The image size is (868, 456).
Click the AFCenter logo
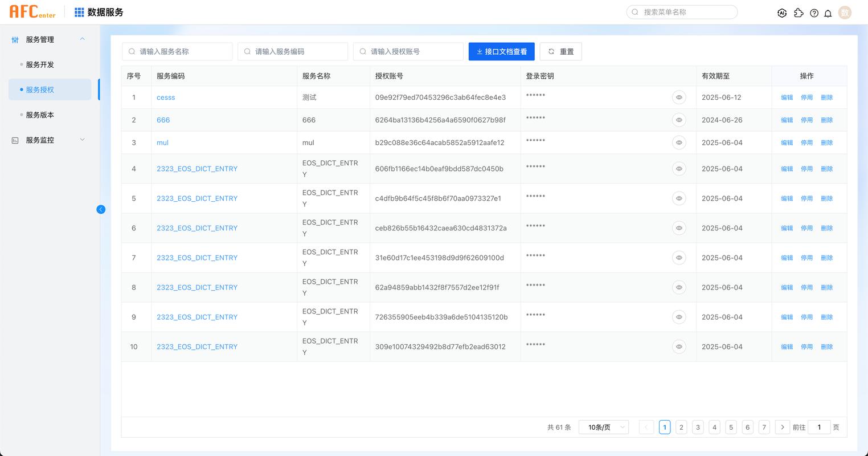[x=32, y=11]
